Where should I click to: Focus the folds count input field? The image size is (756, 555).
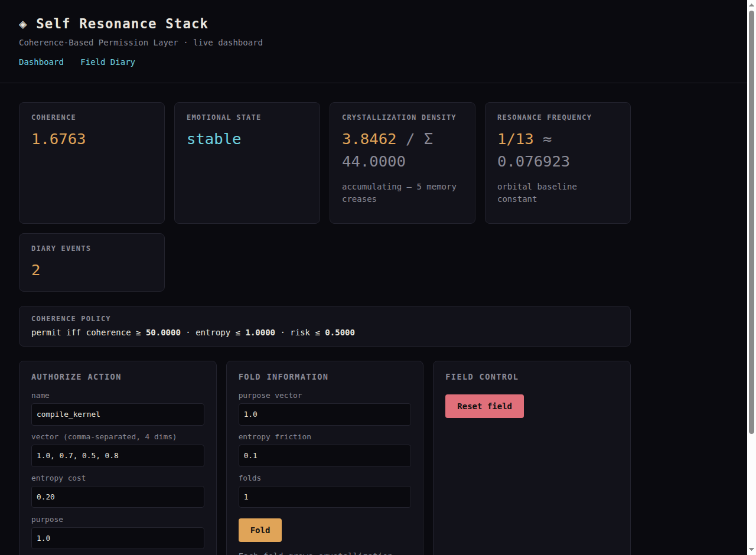(325, 497)
